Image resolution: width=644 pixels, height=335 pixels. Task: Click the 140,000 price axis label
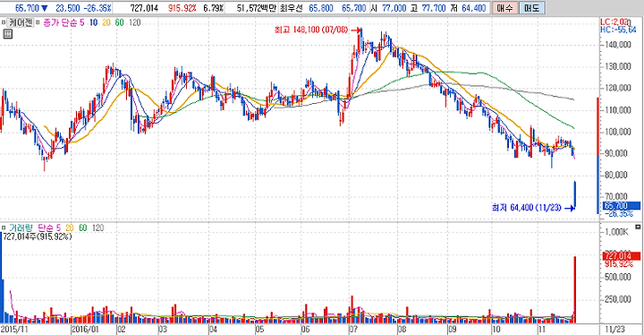click(x=617, y=45)
